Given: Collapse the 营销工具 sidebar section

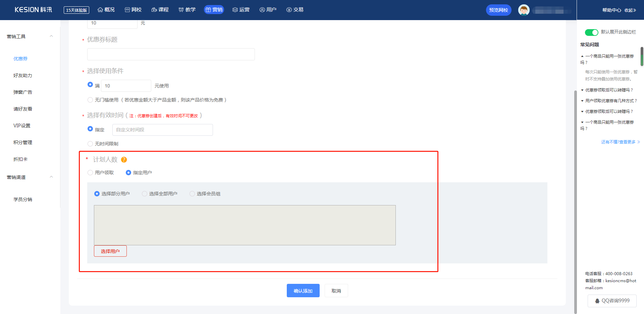Looking at the screenshot, I should [51, 36].
